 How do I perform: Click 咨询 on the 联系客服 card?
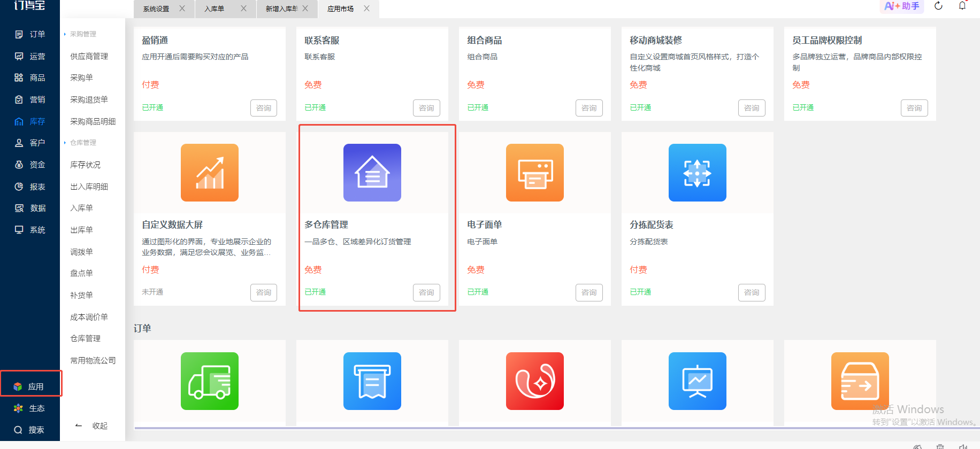(426, 108)
